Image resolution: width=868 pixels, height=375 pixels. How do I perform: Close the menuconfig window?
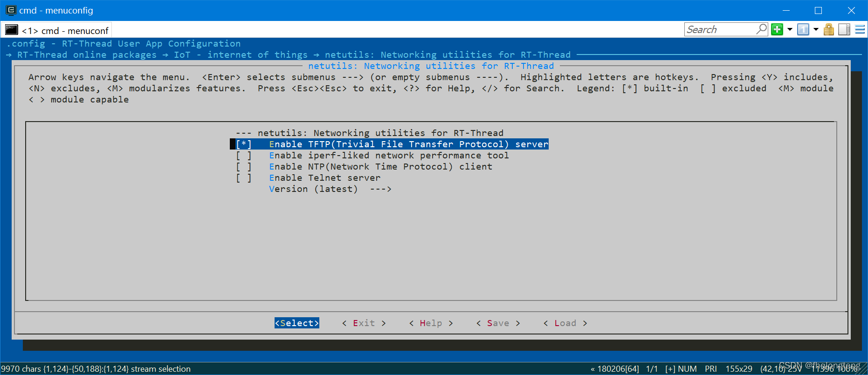click(x=851, y=10)
